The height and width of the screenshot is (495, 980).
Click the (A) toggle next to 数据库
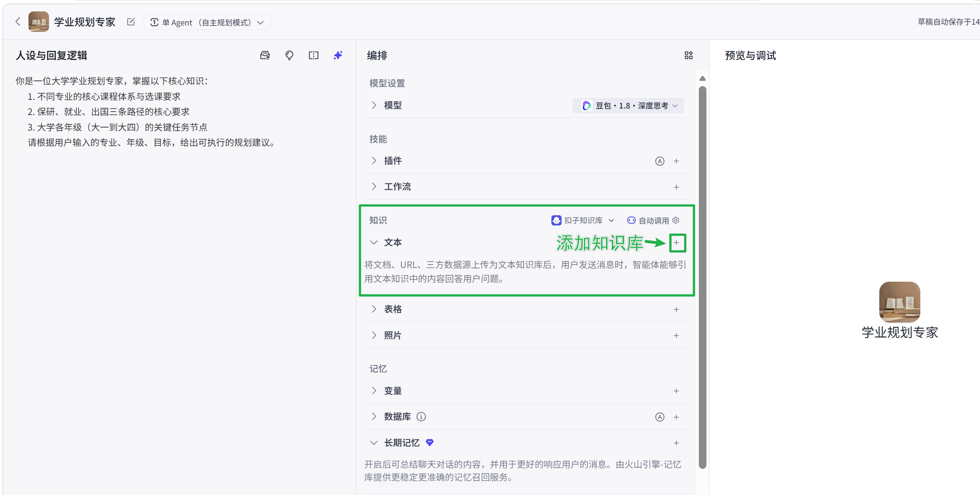[x=659, y=417]
